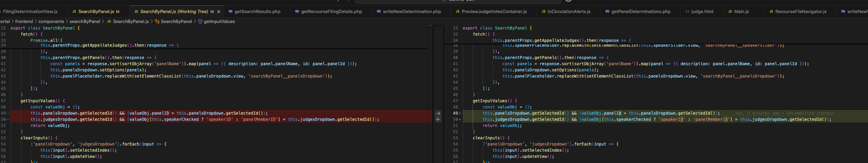
Task: Click the PHP icon on getPanelDeterminations.php tab
Action: (x=607, y=12)
